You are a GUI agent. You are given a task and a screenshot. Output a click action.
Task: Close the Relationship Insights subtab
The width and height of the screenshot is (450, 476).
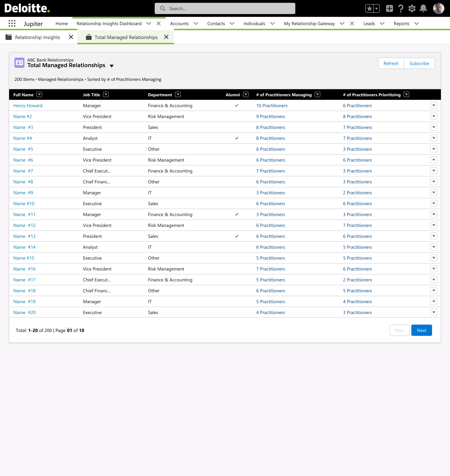pyautogui.click(x=71, y=37)
